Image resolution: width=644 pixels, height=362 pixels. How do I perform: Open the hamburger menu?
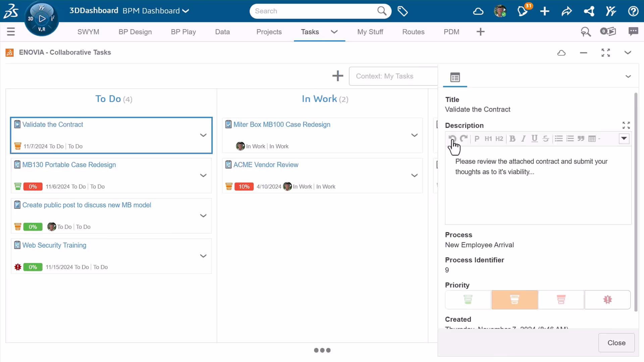[11, 32]
